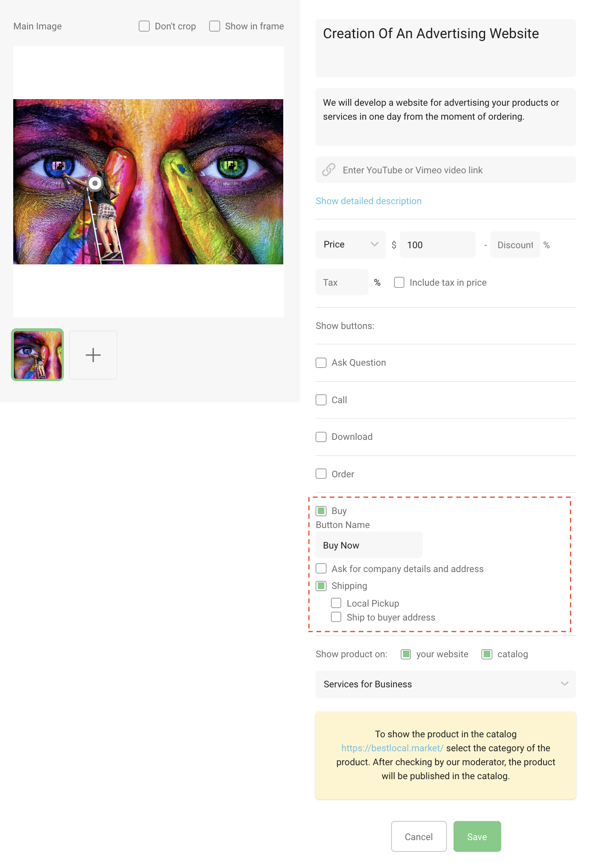Open the Price type dropdown
The width and height of the screenshot is (590, 868).
[x=350, y=244]
